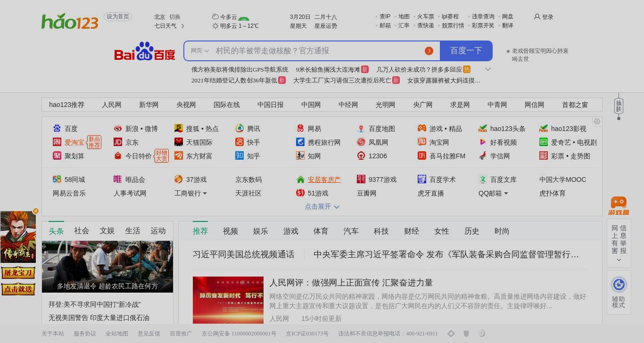Click the login user icon
The height and width of the screenshot is (343, 644).
click(x=537, y=16)
